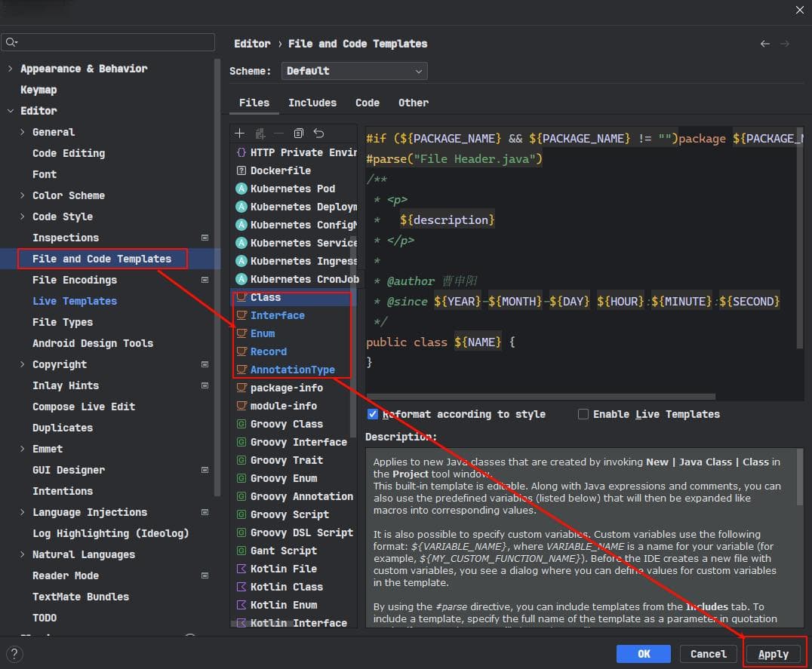The height and width of the screenshot is (669, 812).
Task: Navigate back with the left arrow
Action: (x=765, y=44)
